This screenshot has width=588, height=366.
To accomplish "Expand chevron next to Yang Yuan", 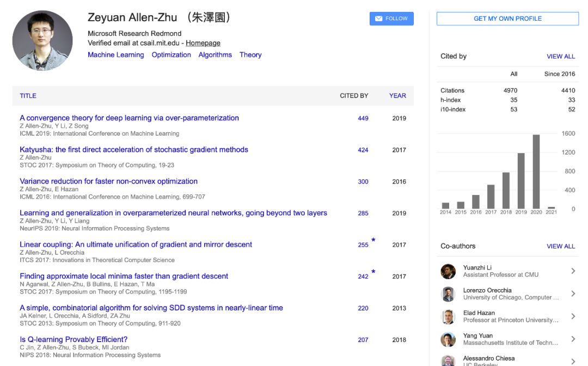I will pyautogui.click(x=573, y=339).
